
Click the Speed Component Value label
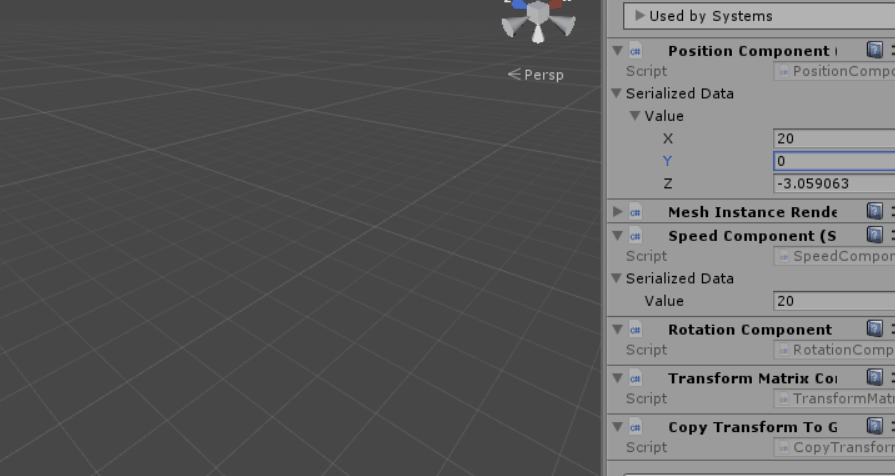point(664,301)
